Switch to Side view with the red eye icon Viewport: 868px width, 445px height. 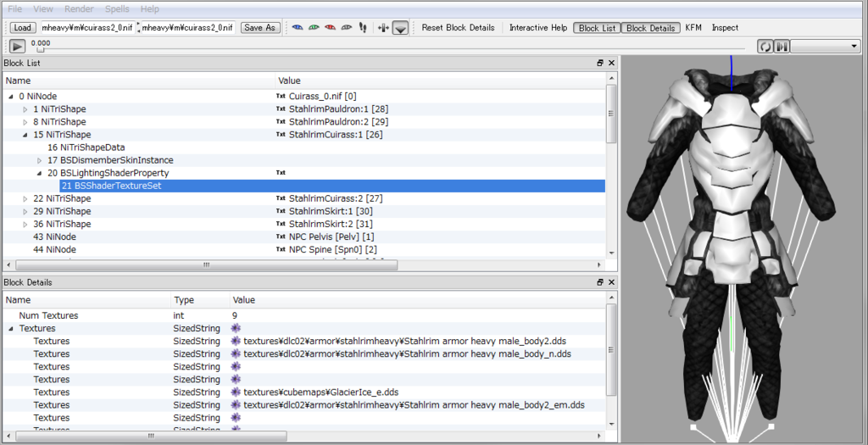click(x=331, y=28)
